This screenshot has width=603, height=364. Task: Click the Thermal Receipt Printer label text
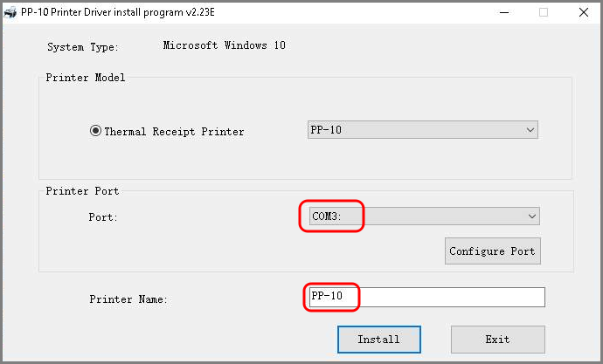(174, 132)
